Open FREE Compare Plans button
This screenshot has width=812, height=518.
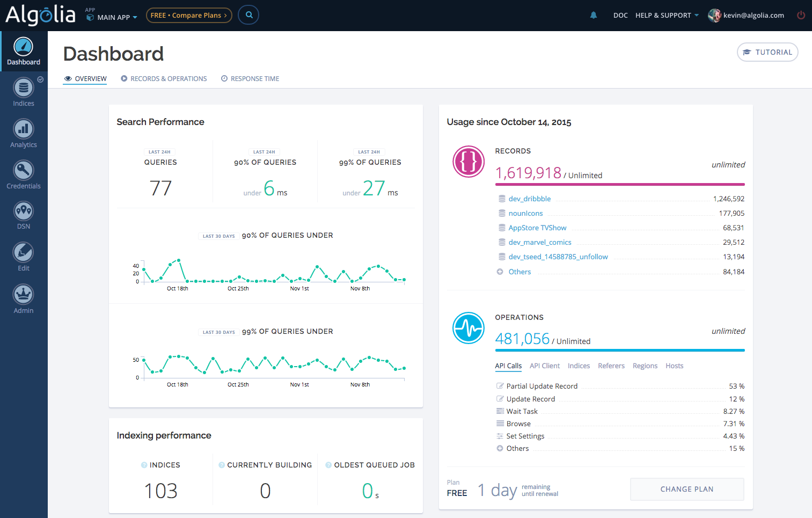189,16
